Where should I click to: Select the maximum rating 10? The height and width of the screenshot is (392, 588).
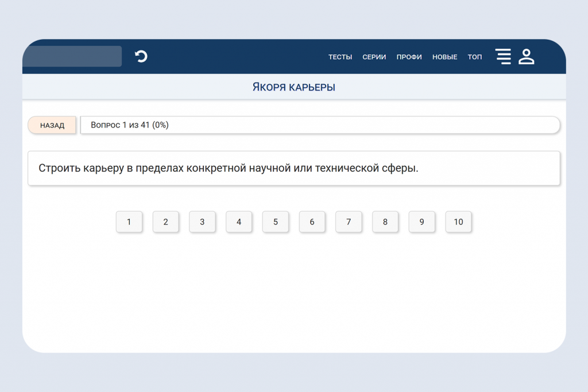[458, 222]
